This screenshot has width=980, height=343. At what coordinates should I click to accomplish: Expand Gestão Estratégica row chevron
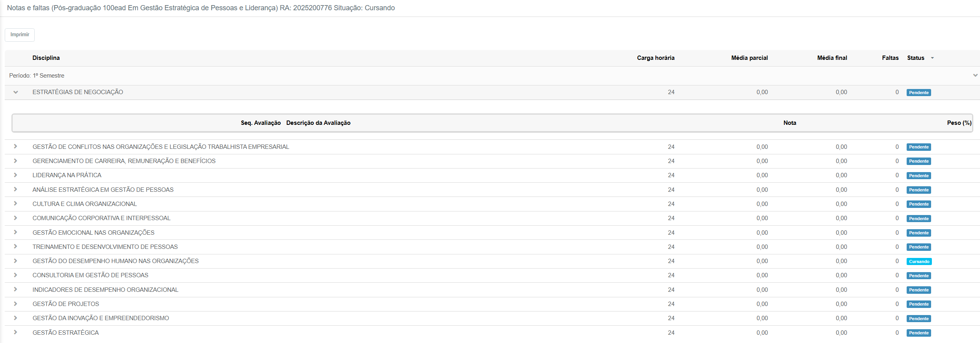15,332
